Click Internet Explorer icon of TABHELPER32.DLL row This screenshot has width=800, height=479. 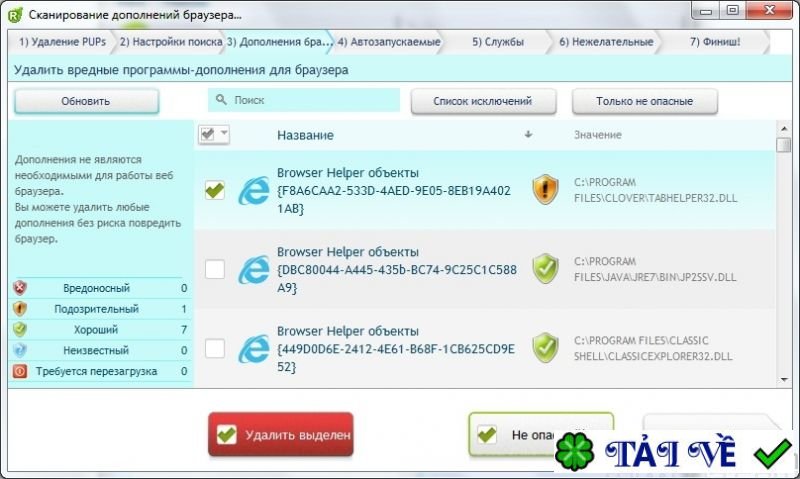pyautogui.click(x=254, y=191)
